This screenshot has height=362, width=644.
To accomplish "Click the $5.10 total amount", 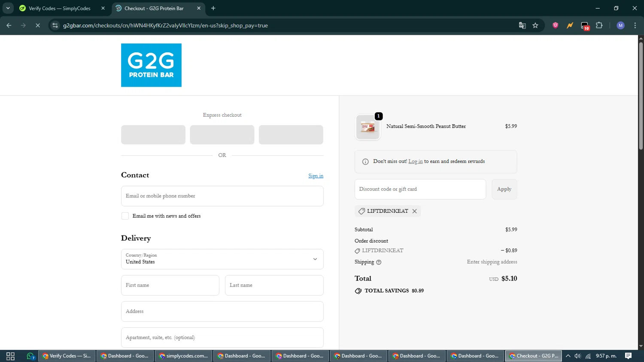I will click(x=509, y=278).
